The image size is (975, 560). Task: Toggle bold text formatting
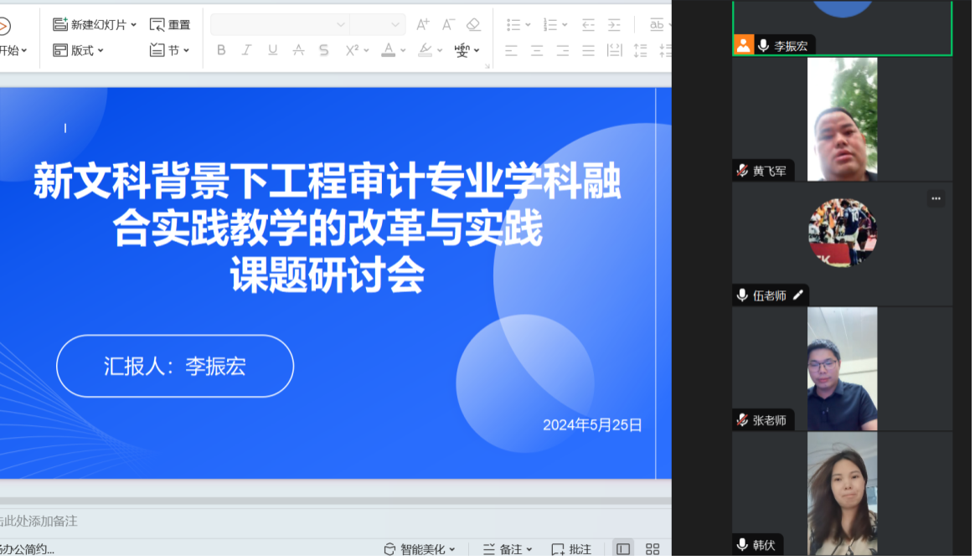(x=221, y=50)
